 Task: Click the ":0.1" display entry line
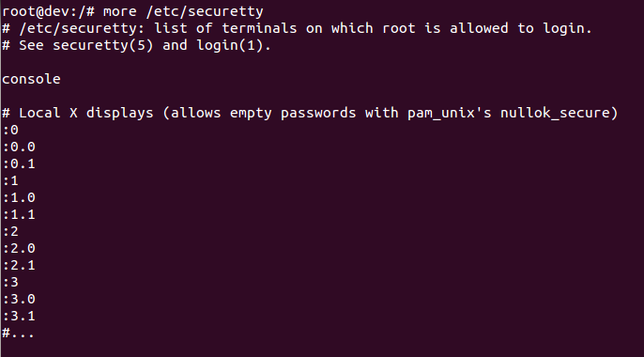click(19, 163)
